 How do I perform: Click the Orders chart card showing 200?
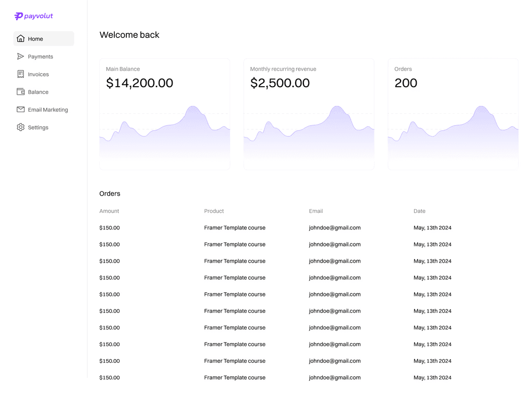[453, 114]
